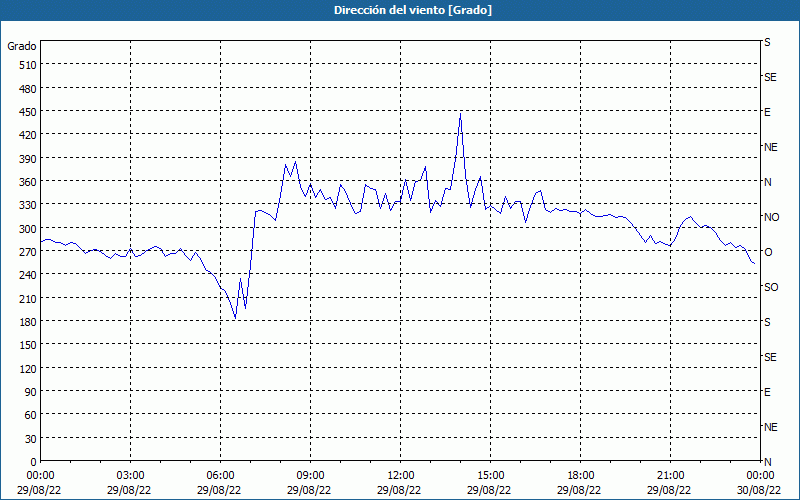Select the 450 left axis label
The width and height of the screenshot is (800, 500).
pos(28,112)
